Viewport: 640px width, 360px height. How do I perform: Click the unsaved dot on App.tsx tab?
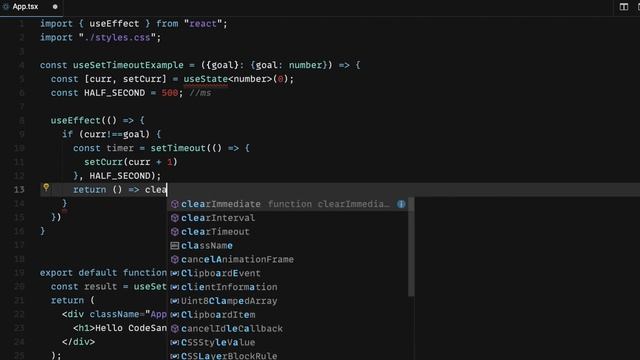[x=55, y=7]
